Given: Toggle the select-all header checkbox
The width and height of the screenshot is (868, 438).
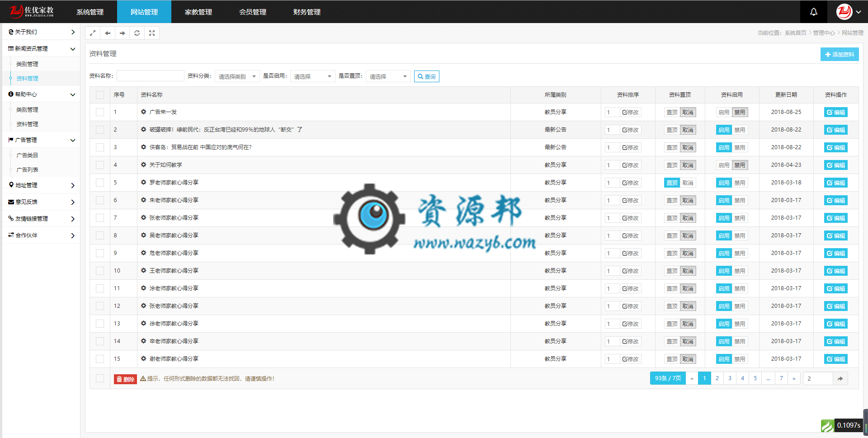Looking at the screenshot, I should [x=100, y=95].
